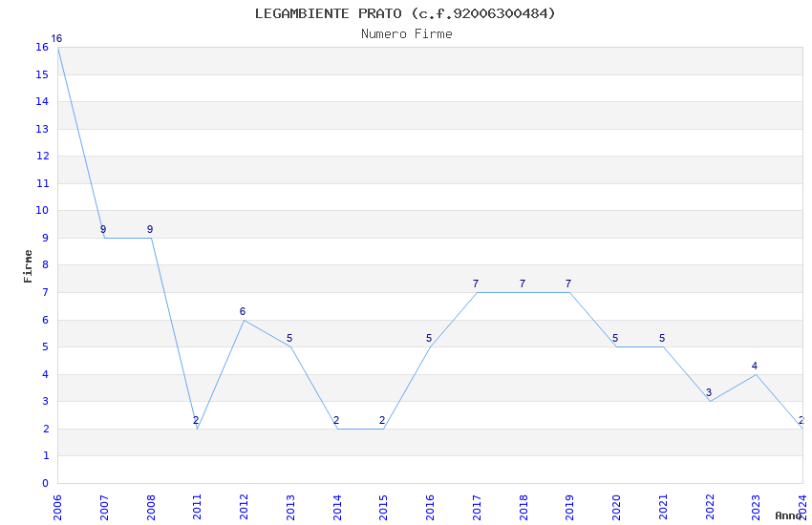Select the 2017 year label on x-axis

click(477, 508)
